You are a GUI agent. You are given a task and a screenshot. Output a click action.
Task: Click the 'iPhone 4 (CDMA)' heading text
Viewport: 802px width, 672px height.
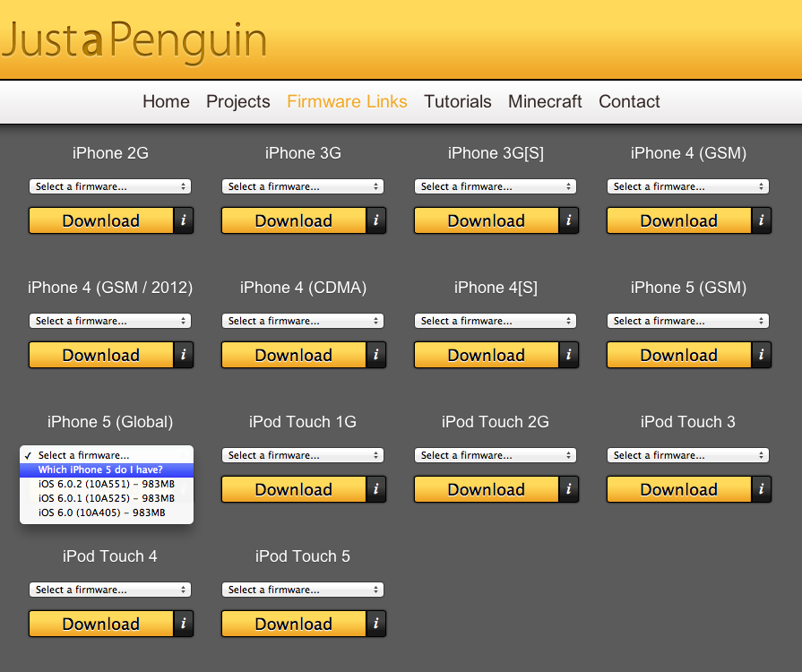pos(303,288)
